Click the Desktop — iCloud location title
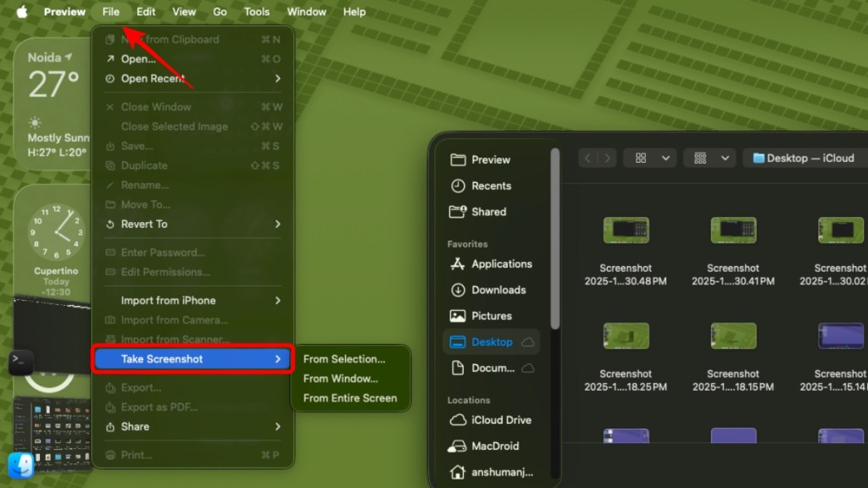The image size is (868, 488). (x=804, y=158)
